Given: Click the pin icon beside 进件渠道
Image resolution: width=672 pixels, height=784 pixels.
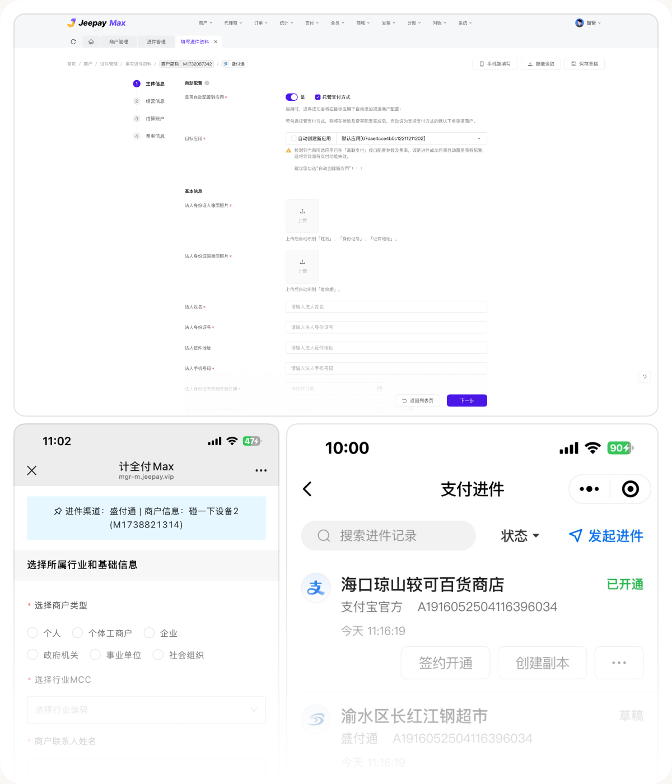Looking at the screenshot, I should 58,511.
